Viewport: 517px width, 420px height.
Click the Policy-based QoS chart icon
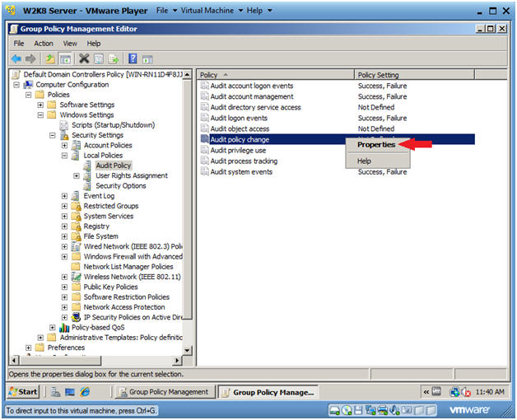tap(64, 327)
